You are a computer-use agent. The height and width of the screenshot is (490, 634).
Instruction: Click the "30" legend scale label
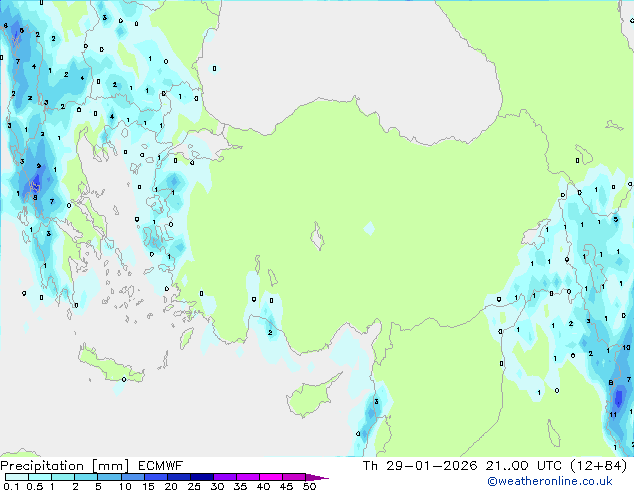tap(217, 486)
